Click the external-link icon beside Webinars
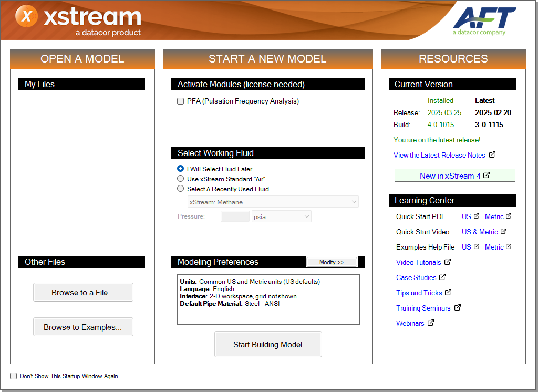 tap(431, 323)
